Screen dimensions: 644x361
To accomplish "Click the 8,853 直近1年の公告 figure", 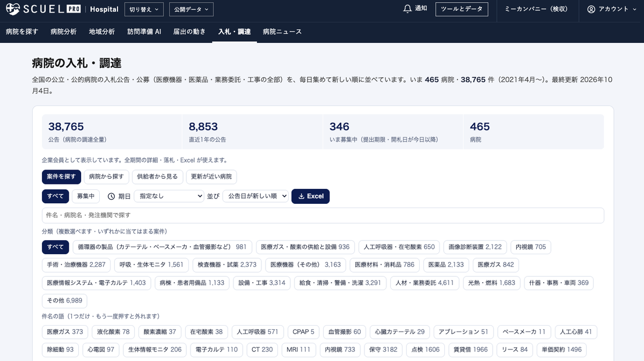I will click(x=253, y=132).
